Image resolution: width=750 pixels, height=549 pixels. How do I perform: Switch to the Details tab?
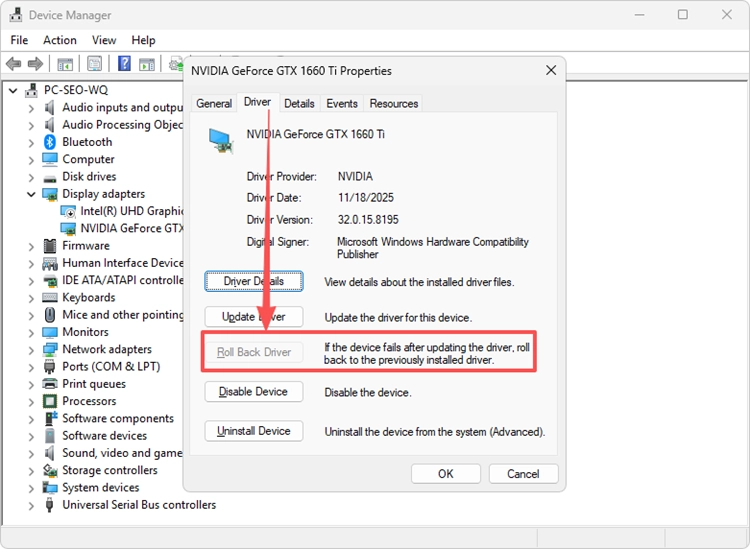pyautogui.click(x=299, y=103)
